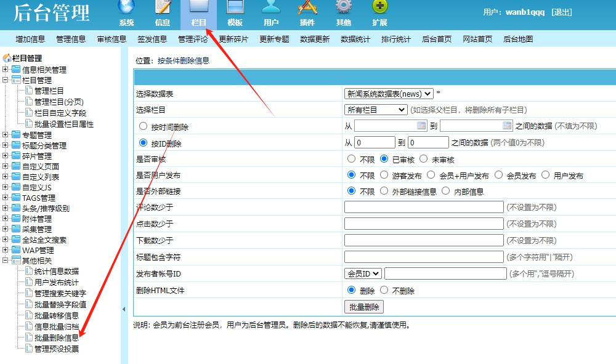Open the 新闻系统数据表(news) dropdown
Screen dimensions: 616x364
pyautogui.click(x=389, y=94)
